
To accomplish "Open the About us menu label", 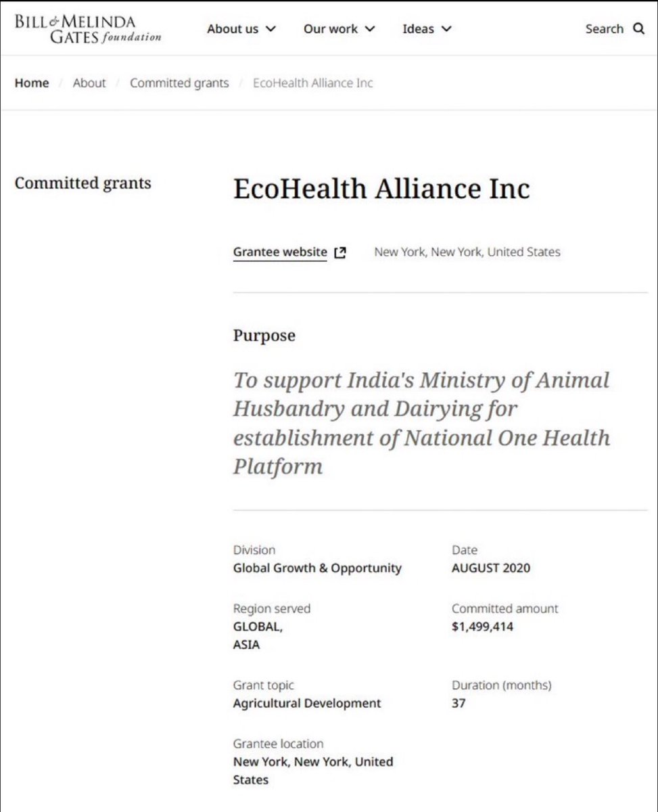I will click(x=233, y=29).
